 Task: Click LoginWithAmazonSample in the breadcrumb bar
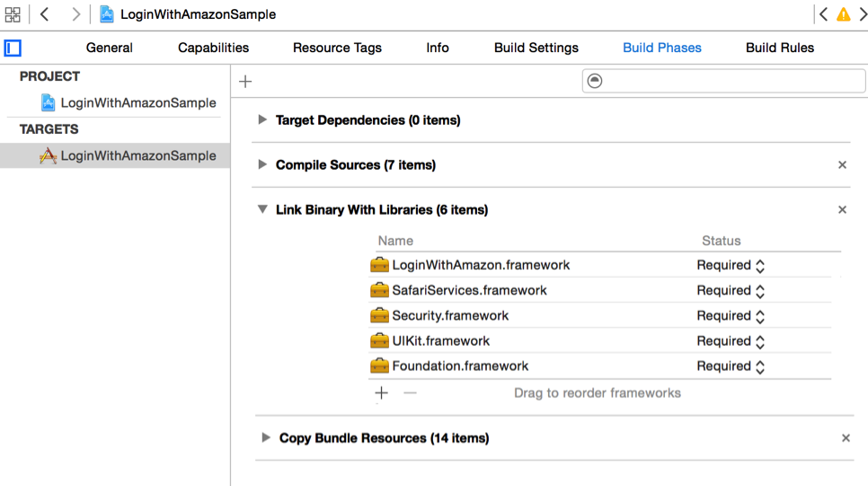coord(199,14)
